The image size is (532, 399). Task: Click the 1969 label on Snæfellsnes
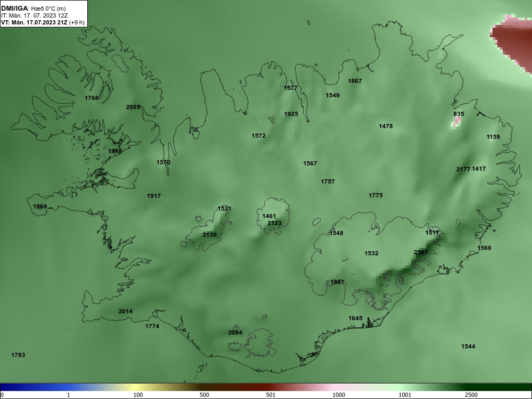pos(40,206)
